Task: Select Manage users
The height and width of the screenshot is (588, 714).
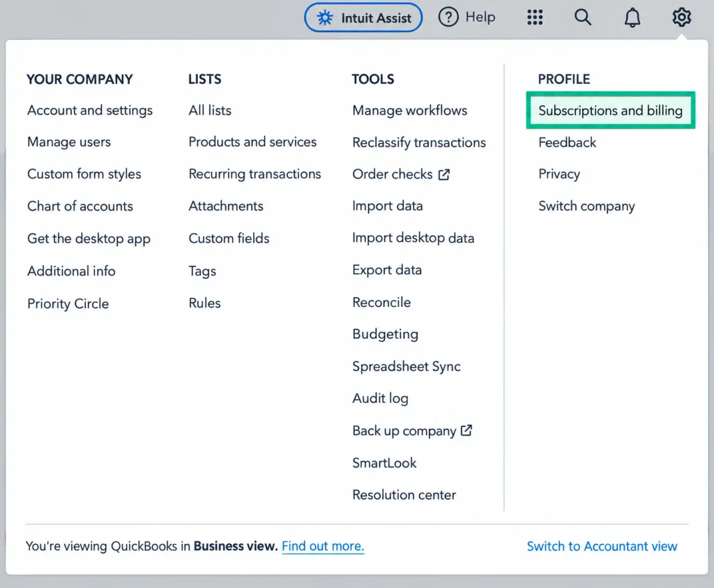Action: click(x=69, y=142)
